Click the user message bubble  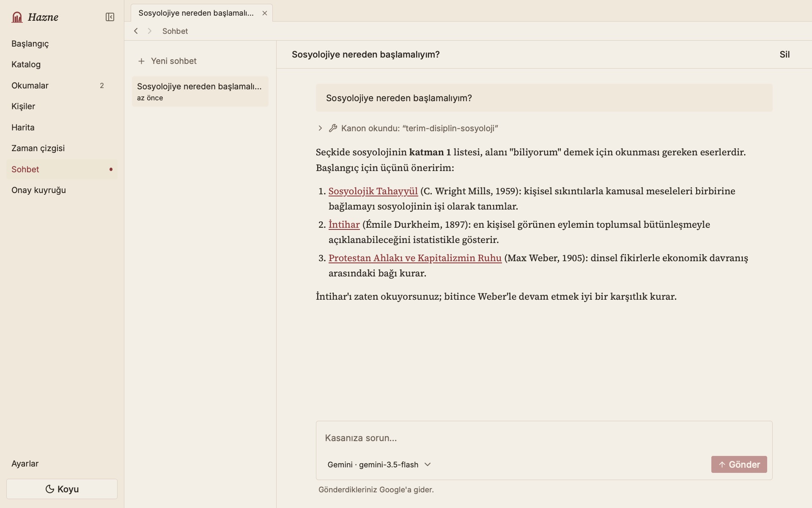pos(544,98)
